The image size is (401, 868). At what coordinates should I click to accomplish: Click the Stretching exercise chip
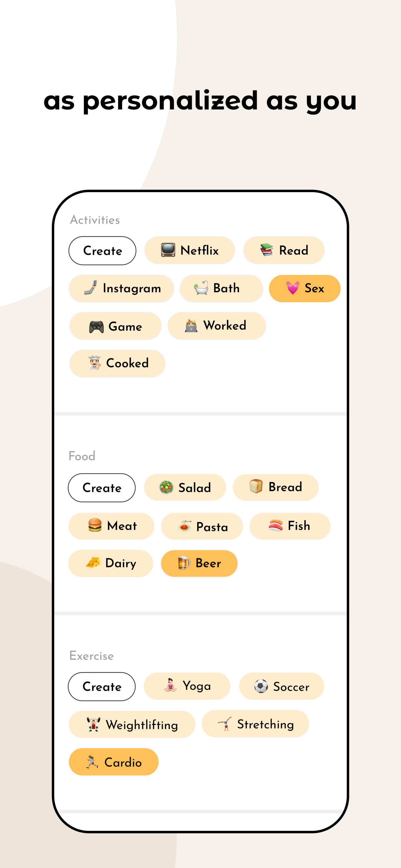255,724
